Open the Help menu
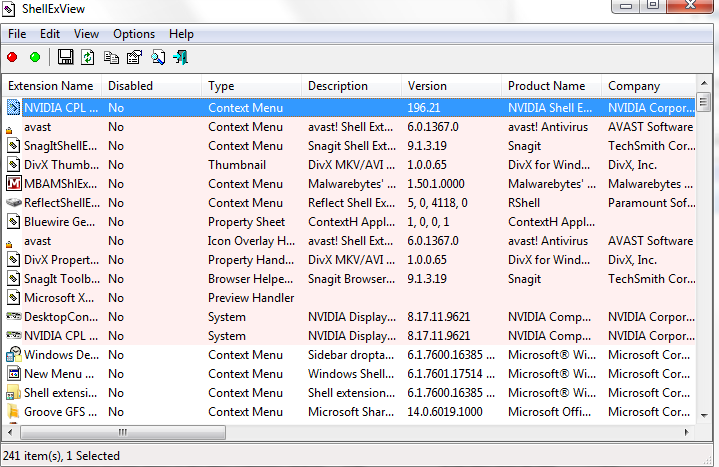Viewport: 719px width, 467px height. coord(181,34)
